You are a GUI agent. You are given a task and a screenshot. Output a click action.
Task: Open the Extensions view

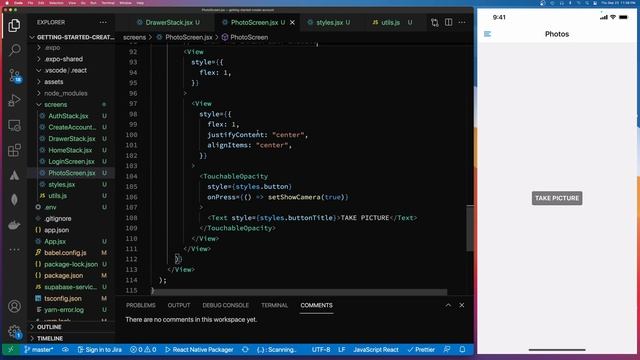[x=14, y=150]
